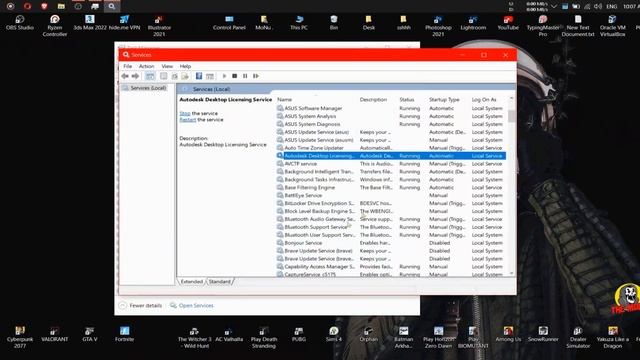Image resolution: width=640 pixels, height=360 pixels.
Task: Open the Photoshop 2021 desktop icon
Action: pyautogui.click(x=438, y=26)
